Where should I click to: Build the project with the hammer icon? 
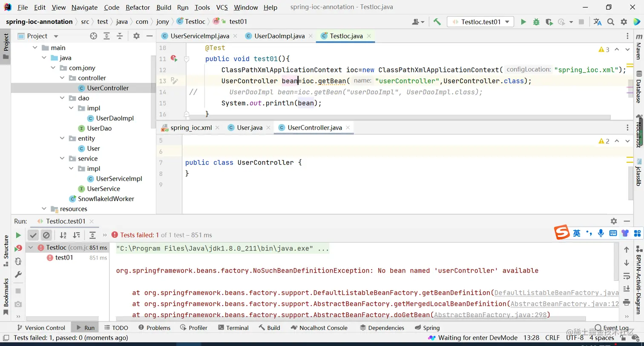click(437, 22)
